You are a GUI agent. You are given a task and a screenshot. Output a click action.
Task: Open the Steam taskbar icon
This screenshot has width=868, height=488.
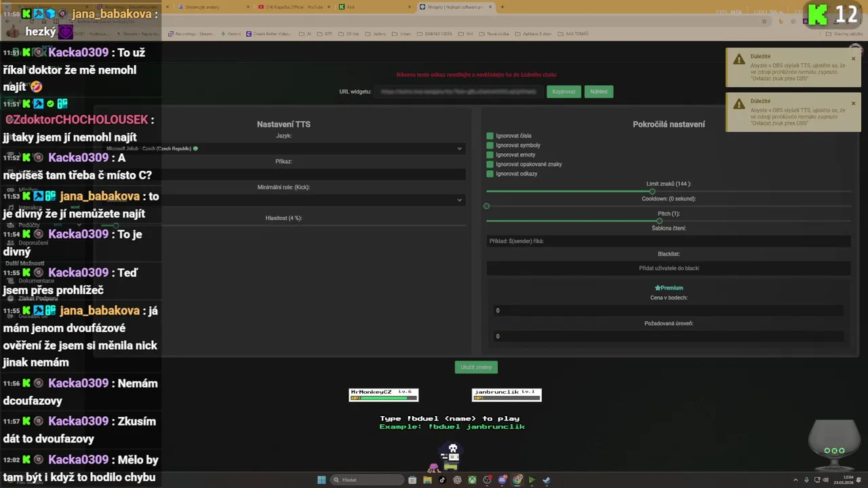547,480
